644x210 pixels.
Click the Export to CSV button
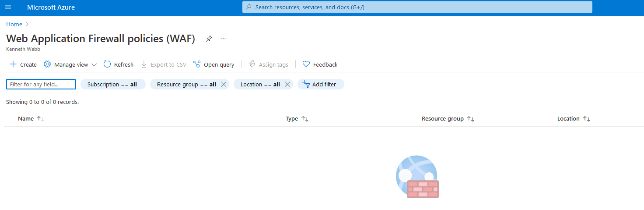tap(164, 64)
